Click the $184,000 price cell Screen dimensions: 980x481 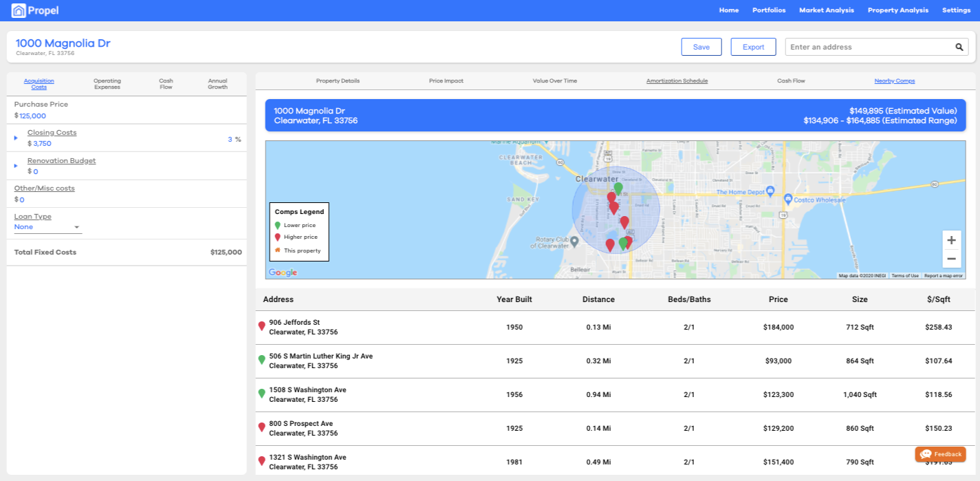(x=778, y=328)
